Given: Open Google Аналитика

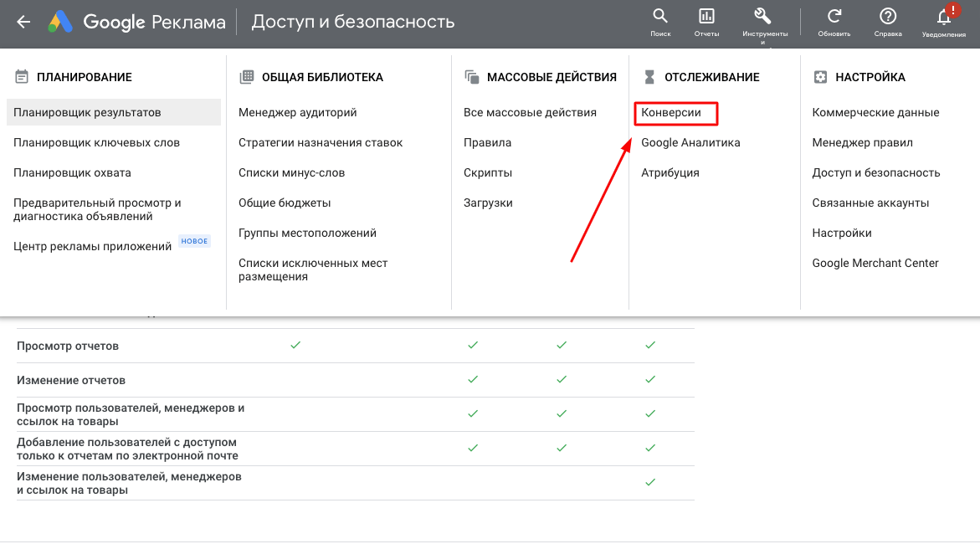Looking at the screenshot, I should (690, 142).
